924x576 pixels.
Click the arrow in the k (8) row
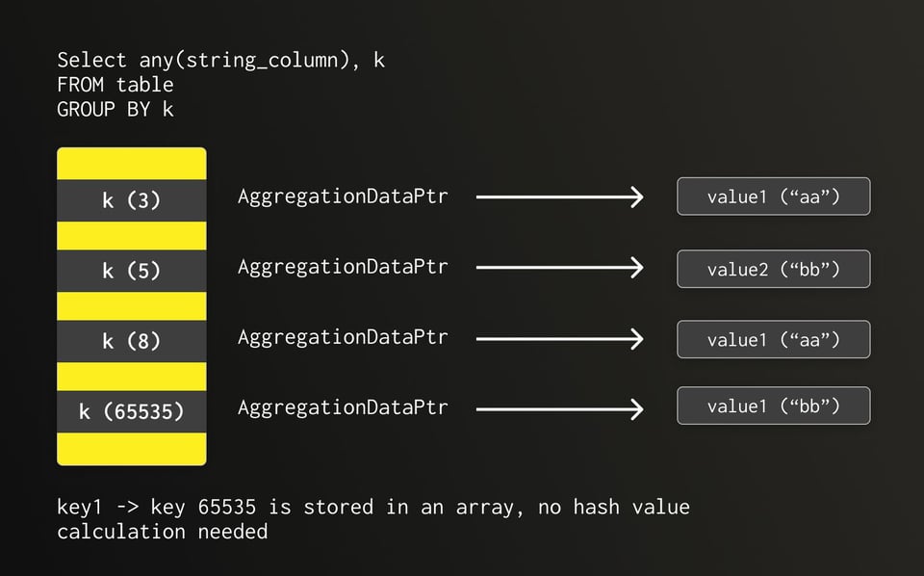click(x=559, y=339)
